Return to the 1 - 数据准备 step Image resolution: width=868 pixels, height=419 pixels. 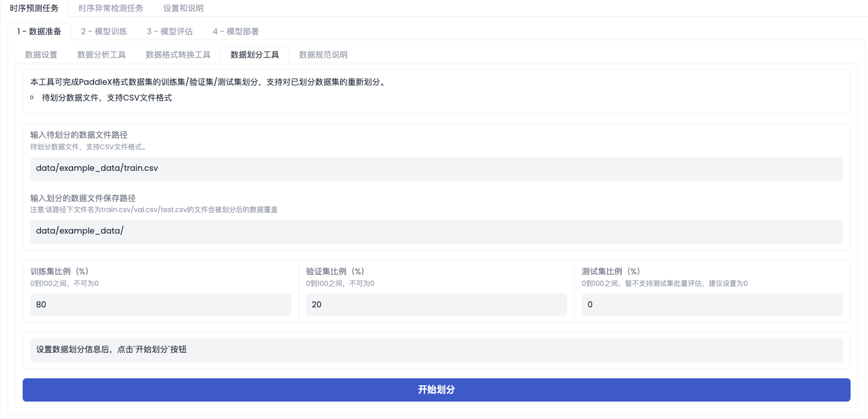pyautogui.click(x=39, y=31)
